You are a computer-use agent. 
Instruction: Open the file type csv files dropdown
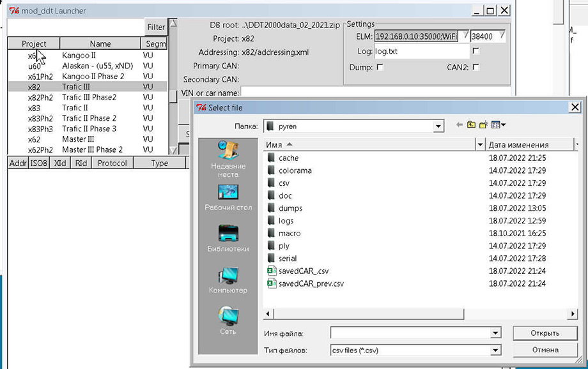tap(495, 350)
